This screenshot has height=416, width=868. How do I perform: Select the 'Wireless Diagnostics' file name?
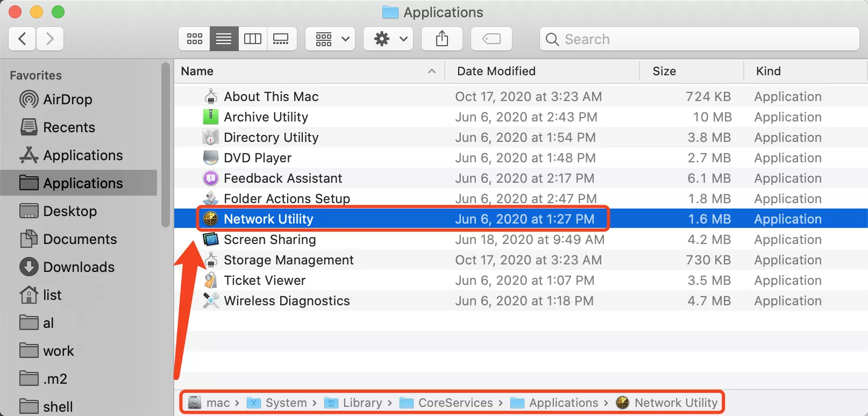coord(287,301)
